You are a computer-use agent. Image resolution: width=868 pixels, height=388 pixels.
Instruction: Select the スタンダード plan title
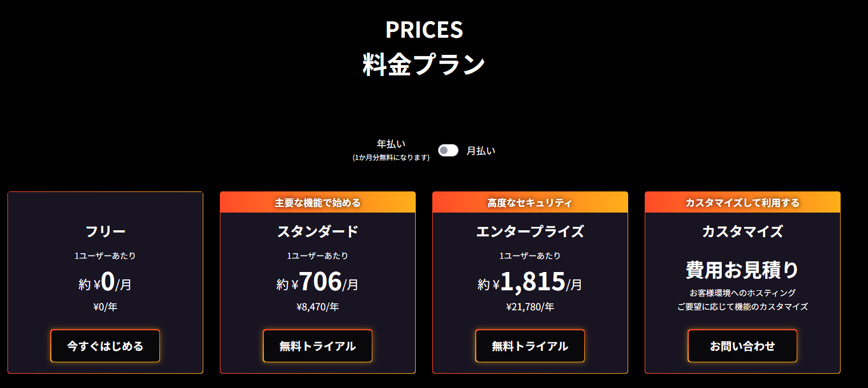point(318,231)
